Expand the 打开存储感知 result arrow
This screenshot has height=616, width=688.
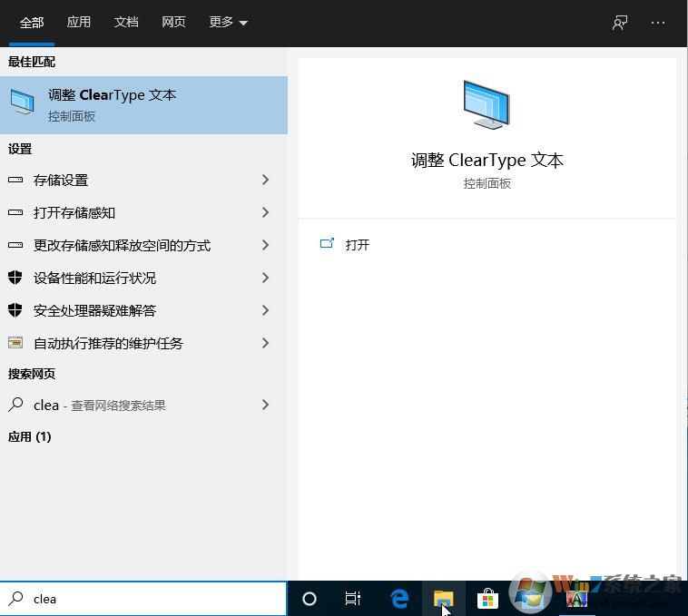(265, 212)
